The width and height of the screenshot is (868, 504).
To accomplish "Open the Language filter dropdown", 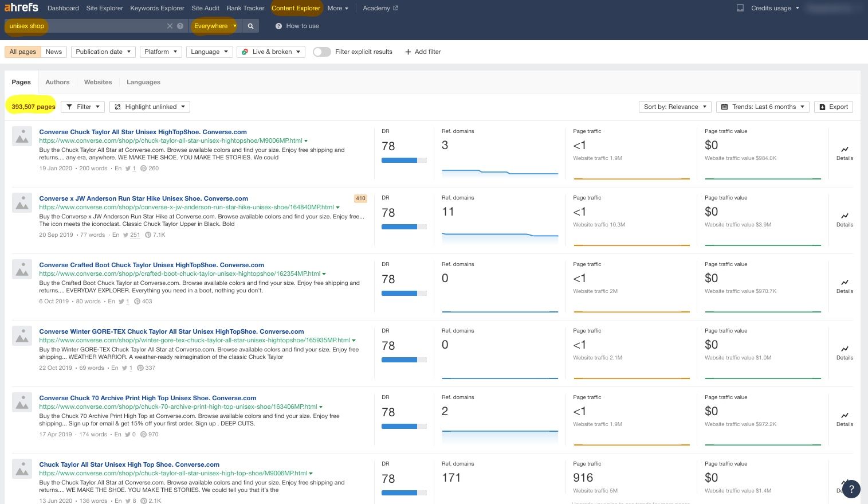I will tap(209, 52).
